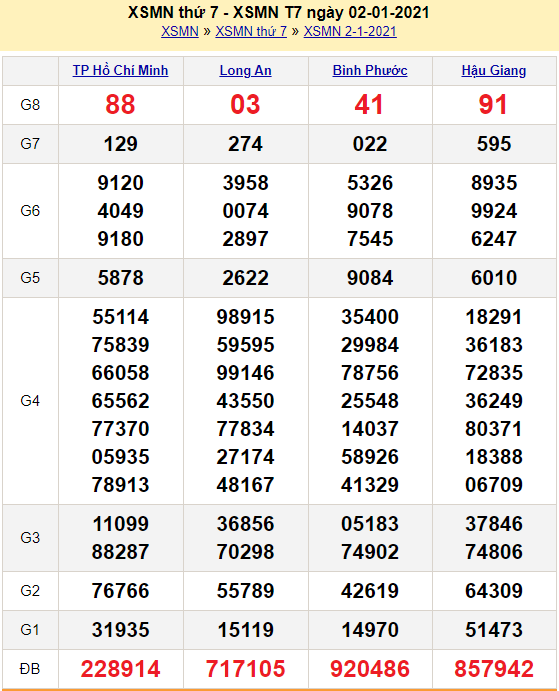Open the XSMN 2-1-2021 breadcrumb link
The image size is (559, 691).
pos(350,32)
